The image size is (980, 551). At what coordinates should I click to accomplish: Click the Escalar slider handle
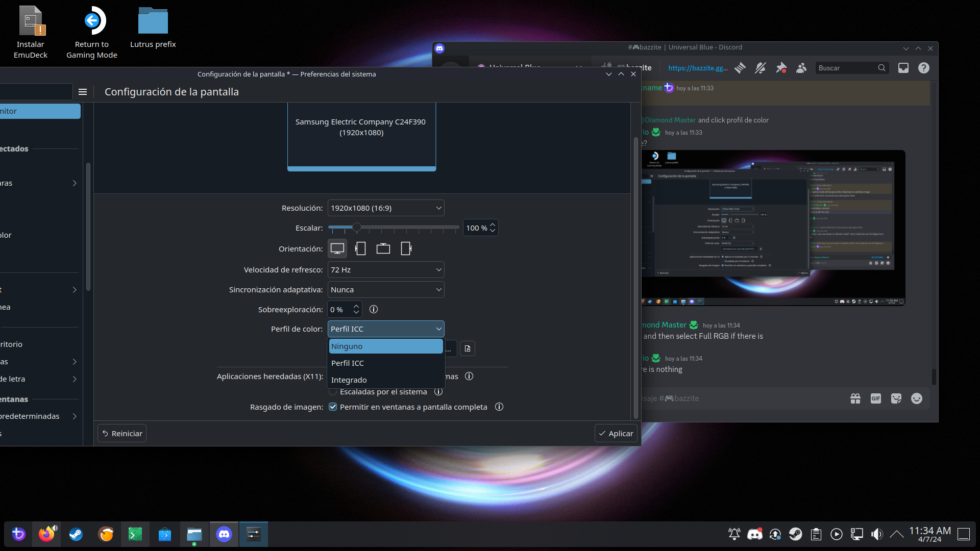(x=357, y=228)
